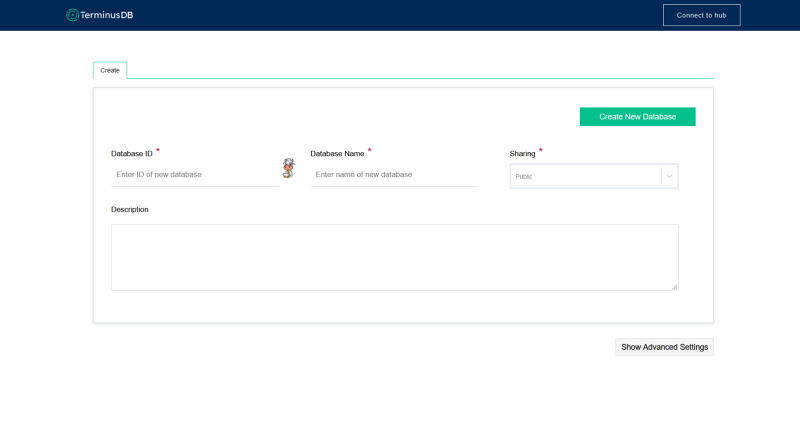This screenshot has width=800, height=427.
Task: Open the Connect to hub button
Action: [x=702, y=15]
